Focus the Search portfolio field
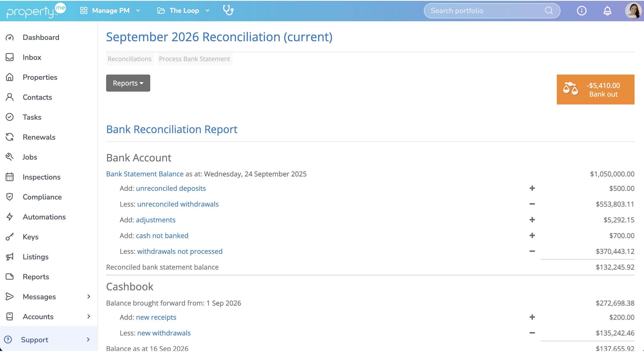Image resolution: width=644 pixels, height=352 pixels. pyautogui.click(x=492, y=11)
